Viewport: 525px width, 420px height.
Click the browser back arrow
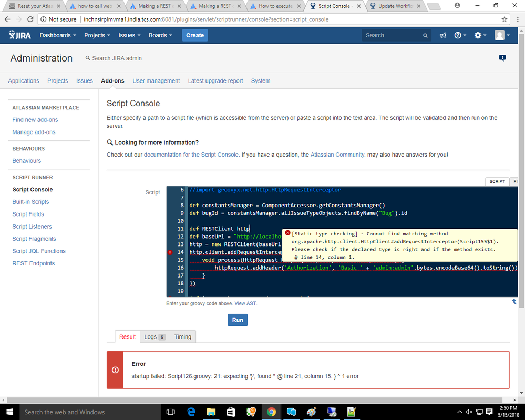point(7,19)
